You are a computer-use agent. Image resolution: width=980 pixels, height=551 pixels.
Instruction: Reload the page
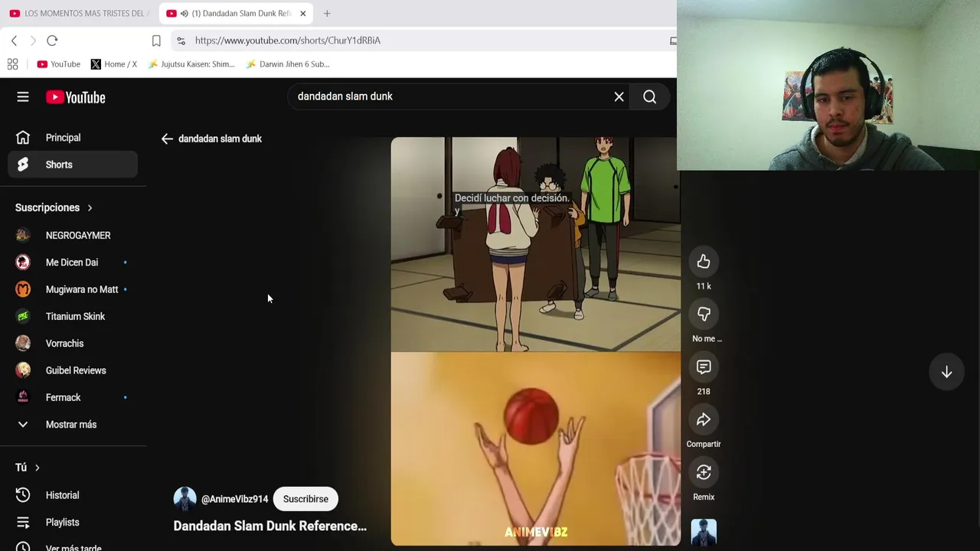(x=52, y=41)
